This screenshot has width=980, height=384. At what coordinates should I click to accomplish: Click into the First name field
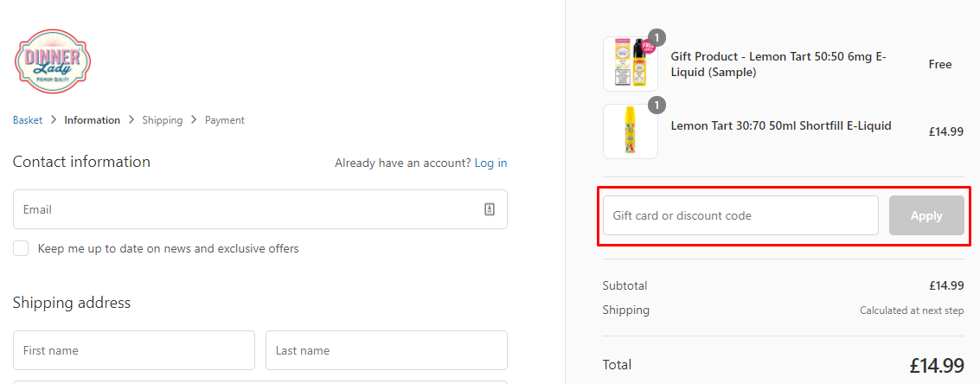[x=134, y=350]
